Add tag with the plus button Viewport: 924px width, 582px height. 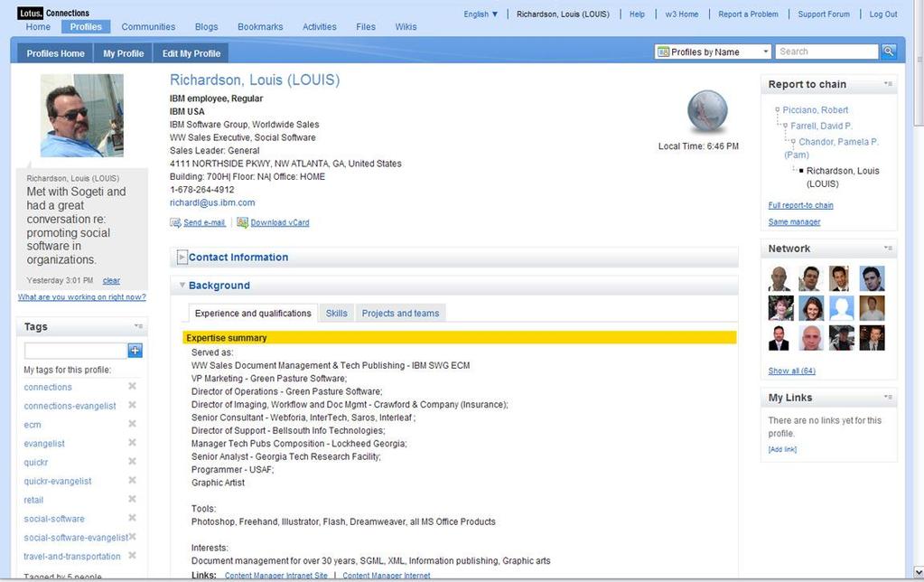point(135,351)
